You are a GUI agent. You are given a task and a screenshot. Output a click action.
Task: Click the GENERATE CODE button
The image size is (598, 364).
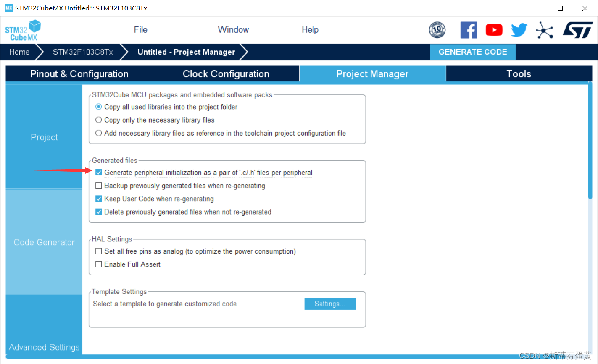(x=473, y=52)
